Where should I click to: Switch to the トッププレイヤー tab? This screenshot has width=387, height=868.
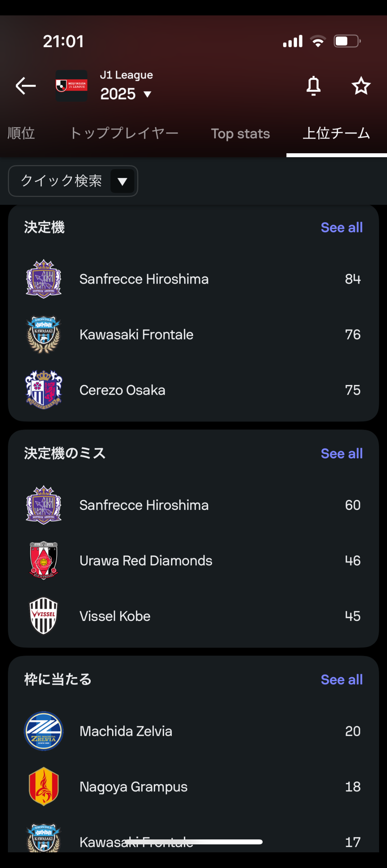click(124, 134)
